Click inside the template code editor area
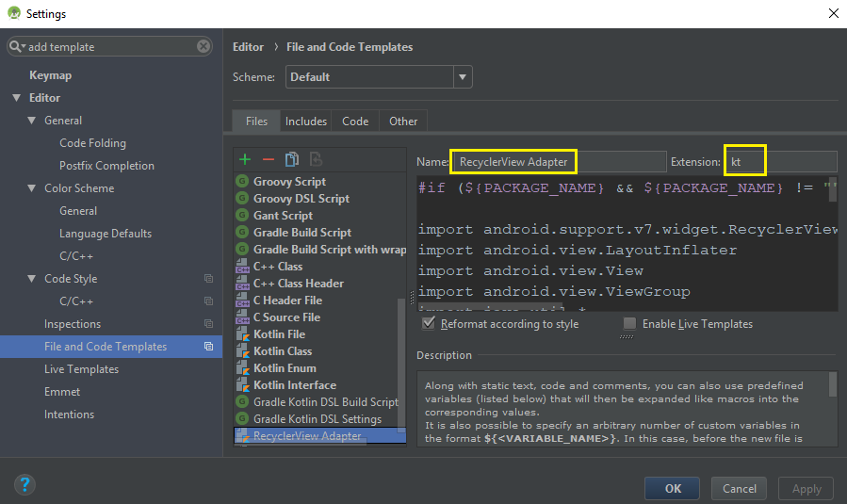The width and height of the screenshot is (847, 504). point(627,244)
